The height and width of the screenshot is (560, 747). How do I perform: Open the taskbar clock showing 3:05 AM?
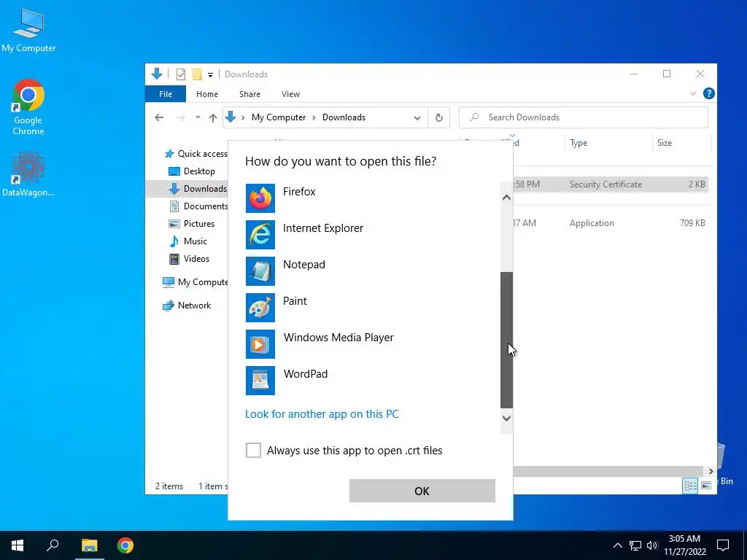point(684,545)
